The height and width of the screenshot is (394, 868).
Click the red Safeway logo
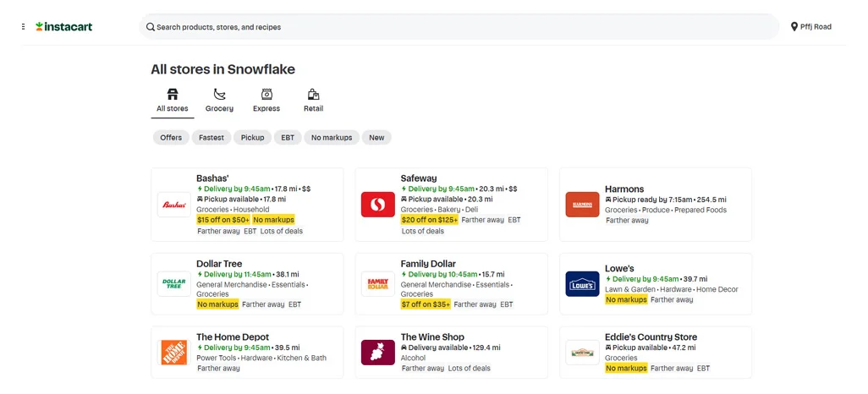(377, 205)
